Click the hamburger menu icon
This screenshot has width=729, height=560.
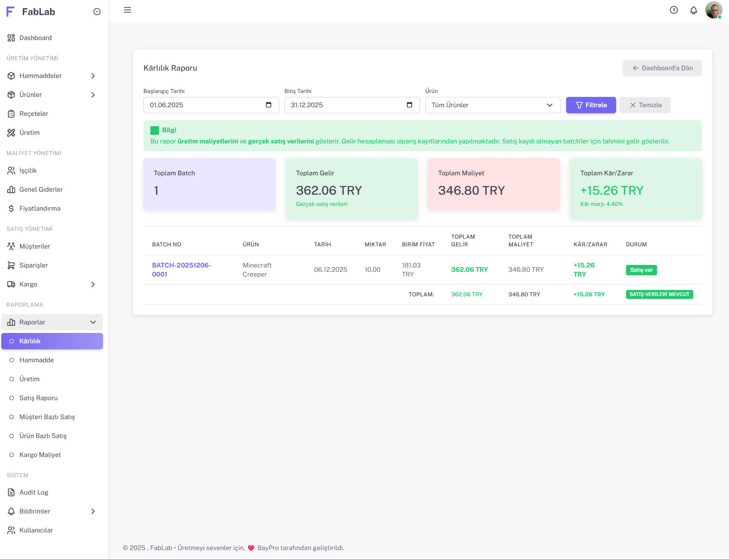point(127,10)
